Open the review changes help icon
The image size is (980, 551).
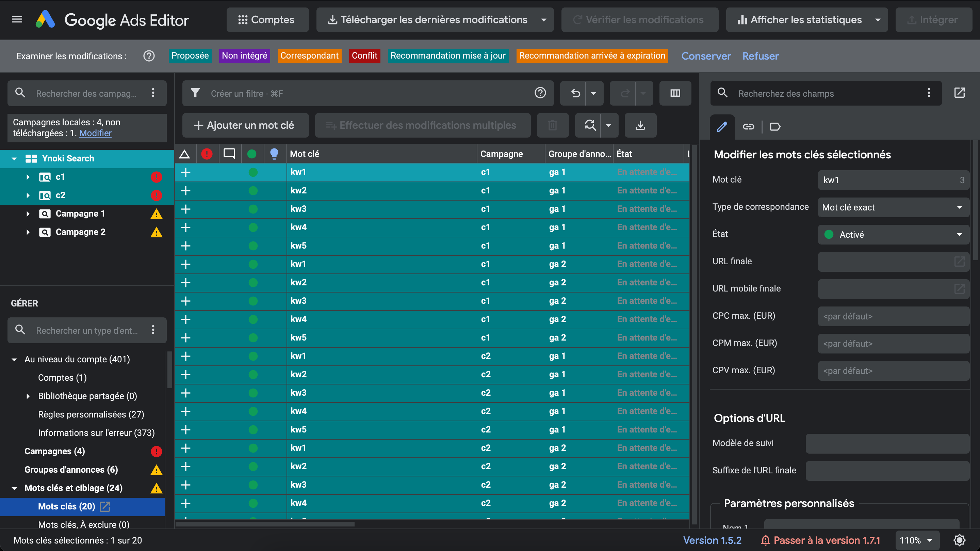[x=149, y=56]
